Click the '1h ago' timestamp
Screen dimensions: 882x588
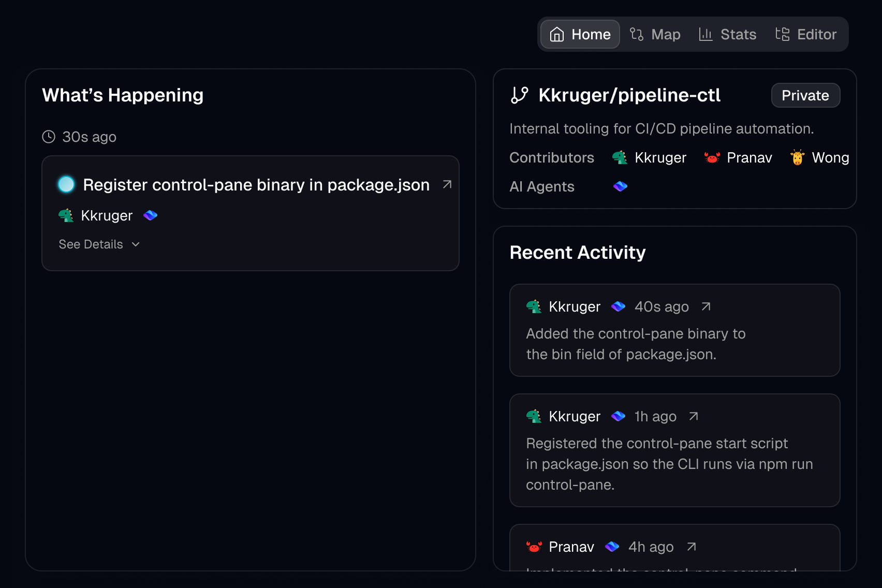(655, 416)
